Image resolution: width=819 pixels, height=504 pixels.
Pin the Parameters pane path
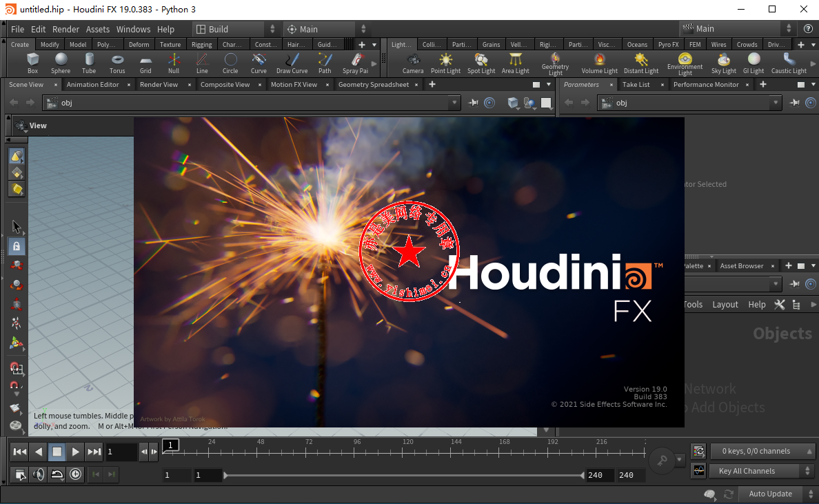click(x=794, y=103)
